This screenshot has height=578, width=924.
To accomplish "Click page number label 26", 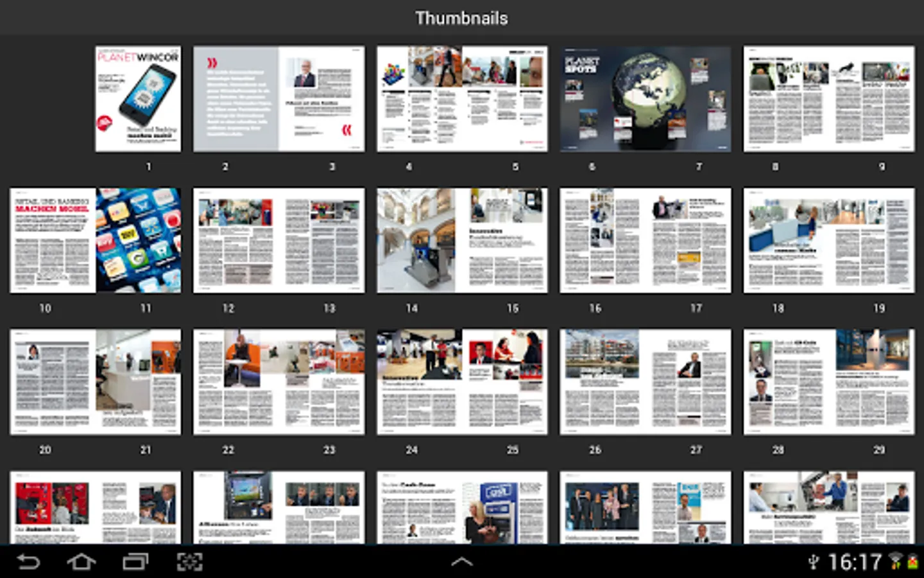I will point(595,450).
